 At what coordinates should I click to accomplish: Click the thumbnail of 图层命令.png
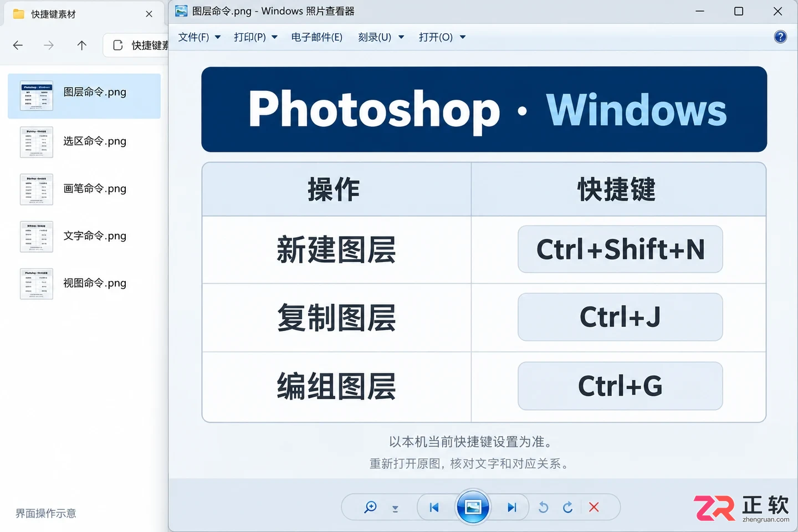[37, 95]
